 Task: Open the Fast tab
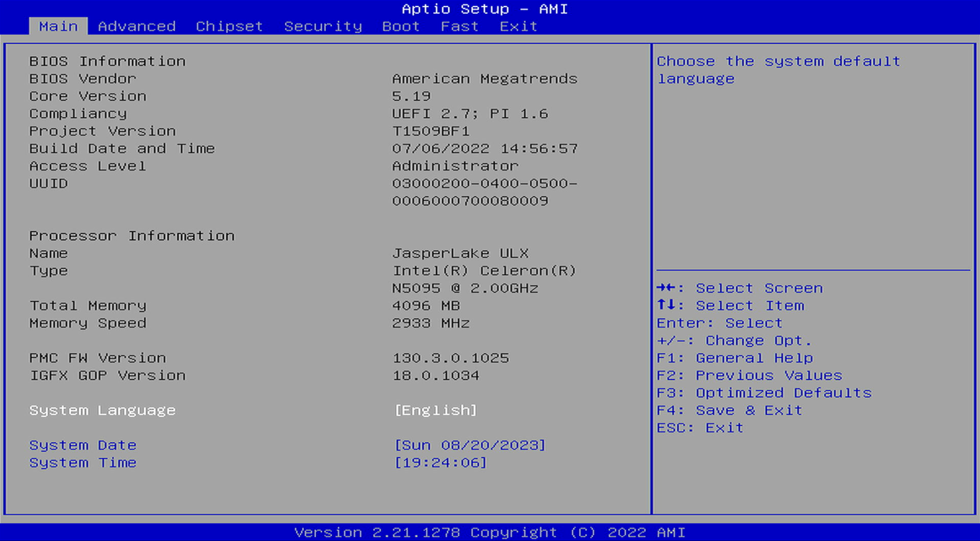[459, 26]
